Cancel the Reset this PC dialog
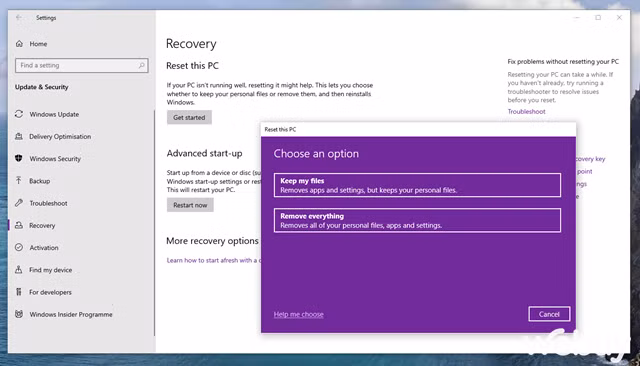This screenshot has height=366, width=640. tap(549, 314)
